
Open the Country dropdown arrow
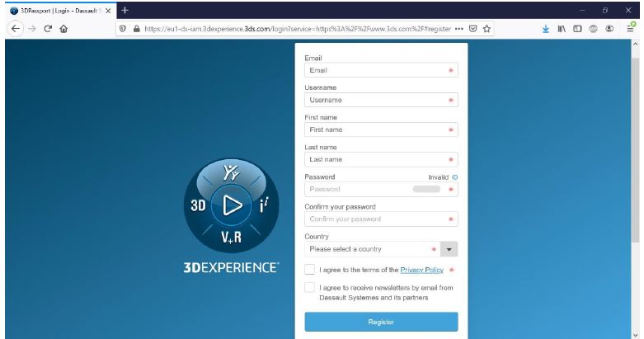pos(449,249)
